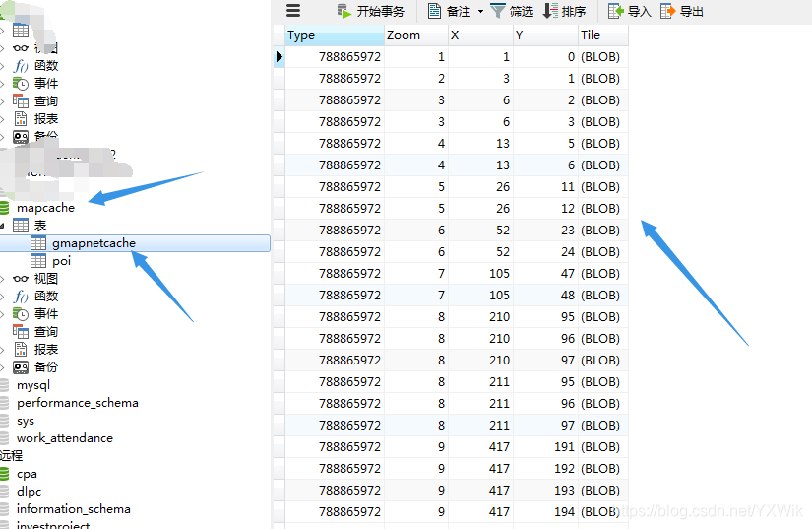Click the 导出 export button

tap(681, 11)
